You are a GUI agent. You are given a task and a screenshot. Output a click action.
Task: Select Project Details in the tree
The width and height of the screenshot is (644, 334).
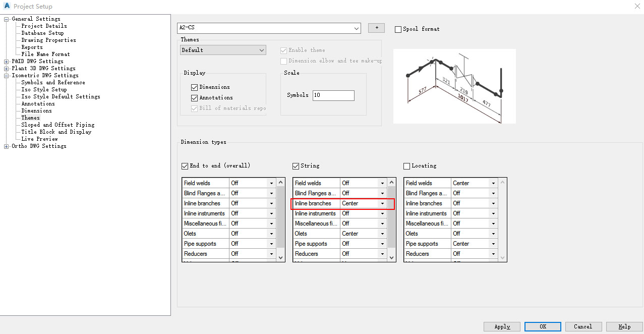[44, 26]
